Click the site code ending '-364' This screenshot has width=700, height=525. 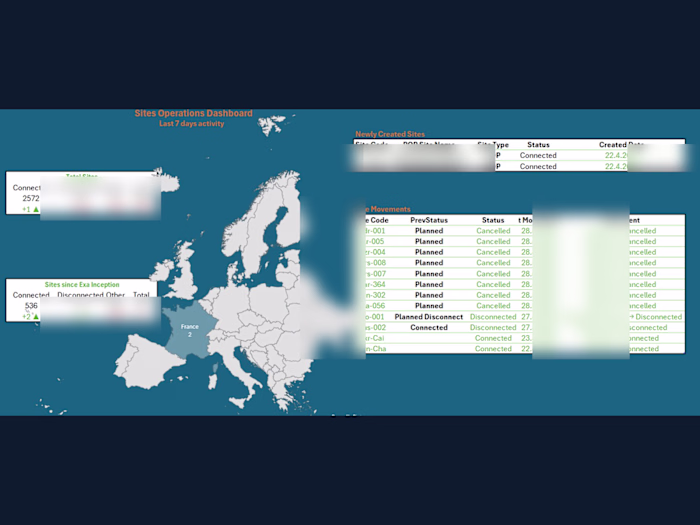(375, 284)
